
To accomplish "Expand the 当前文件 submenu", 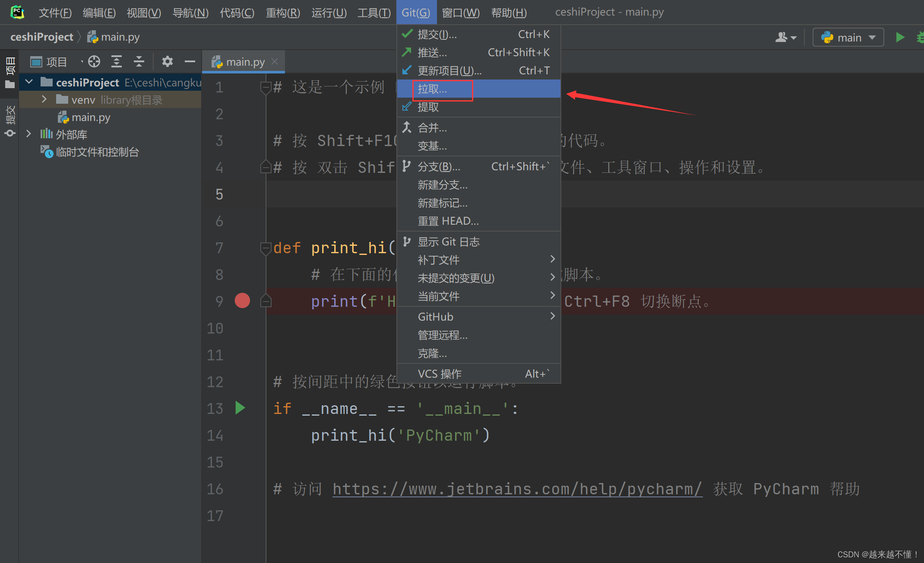I will point(478,296).
